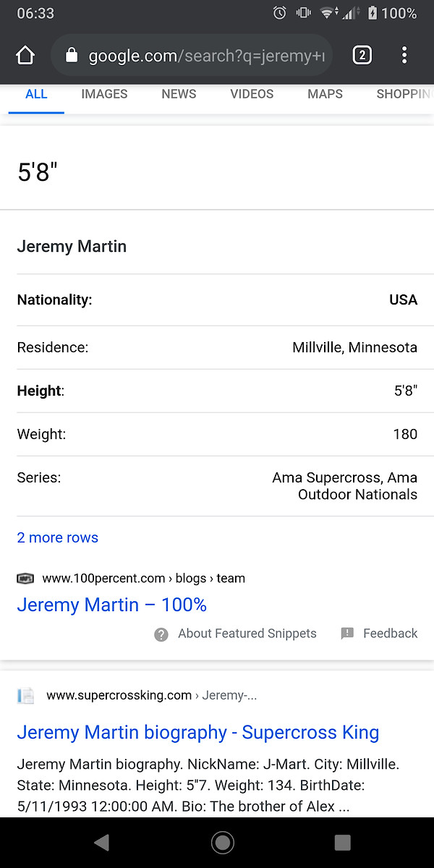Switch to the News search tab
Screen dimensions: 434x868
[179, 94]
